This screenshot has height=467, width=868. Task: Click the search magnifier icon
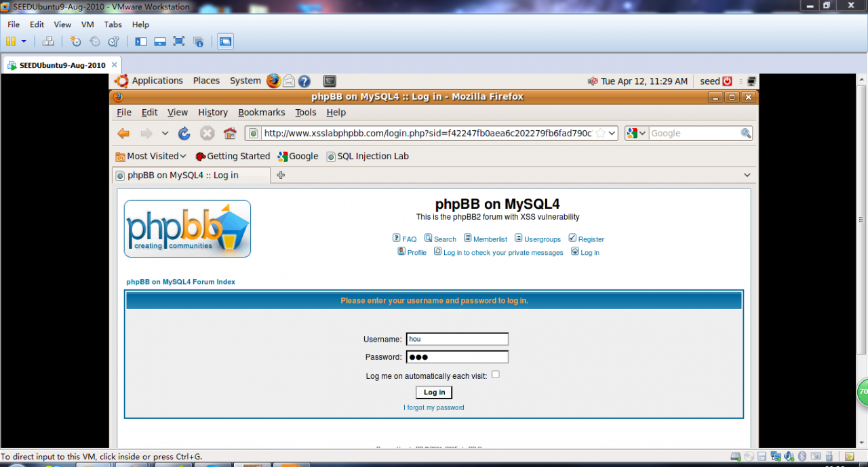point(746,134)
